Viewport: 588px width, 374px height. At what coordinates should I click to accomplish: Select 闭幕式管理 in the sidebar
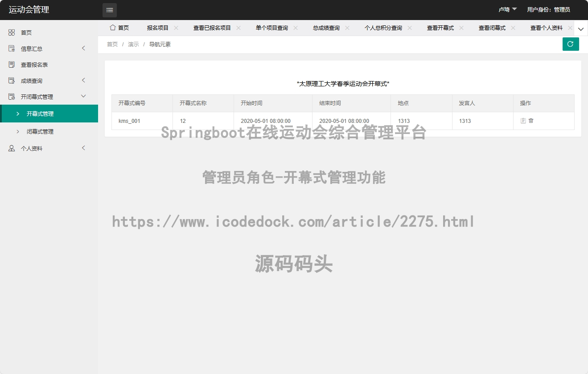(x=49, y=131)
